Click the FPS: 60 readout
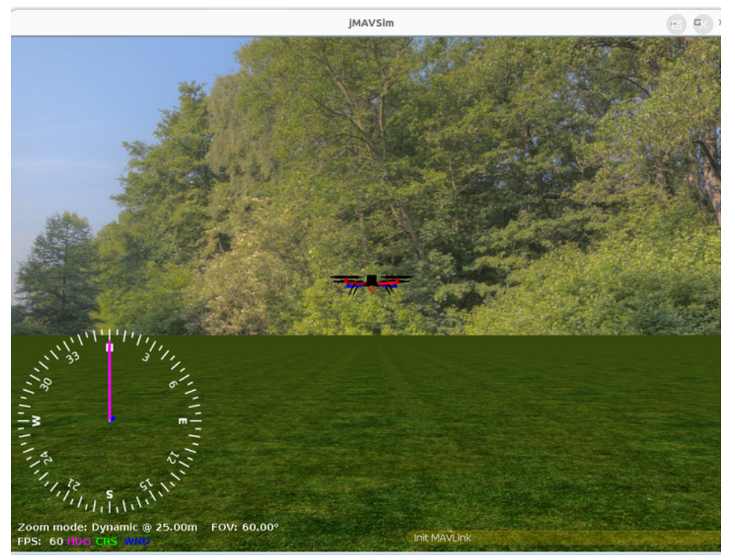 pos(41,542)
